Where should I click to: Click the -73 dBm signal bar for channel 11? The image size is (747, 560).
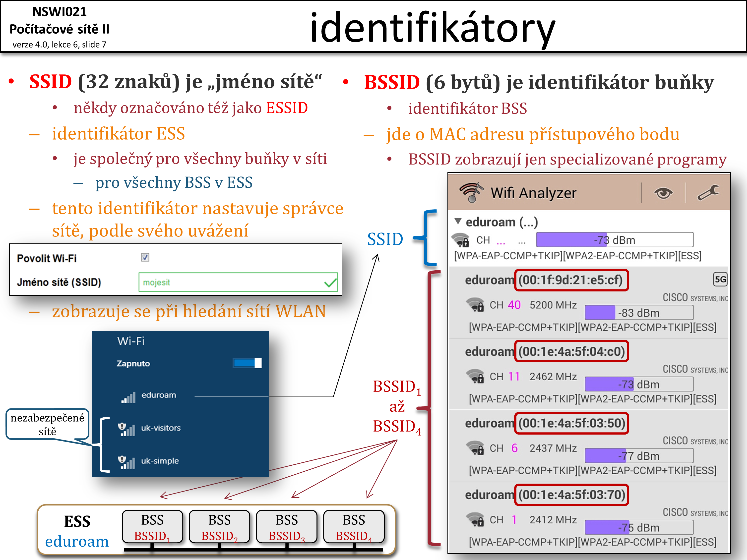(639, 384)
